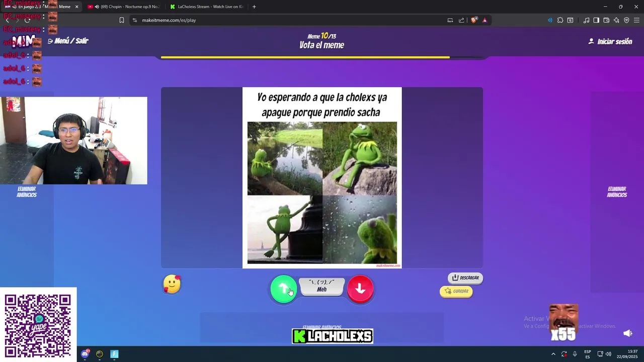This screenshot has width=644, height=362.
Task: Click share page icon in address bar
Action: coord(461,20)
